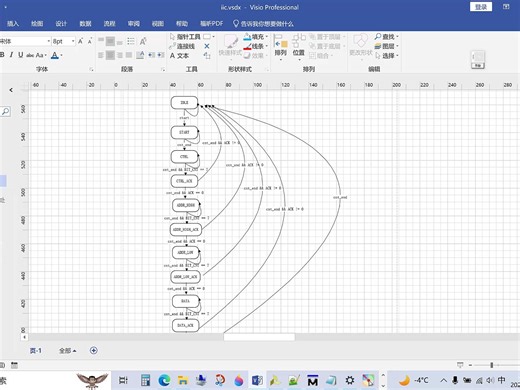Viewport: 520px width, 390px height.
Task: Show hidden system tray icons
Action: click(x=443, y=380)
